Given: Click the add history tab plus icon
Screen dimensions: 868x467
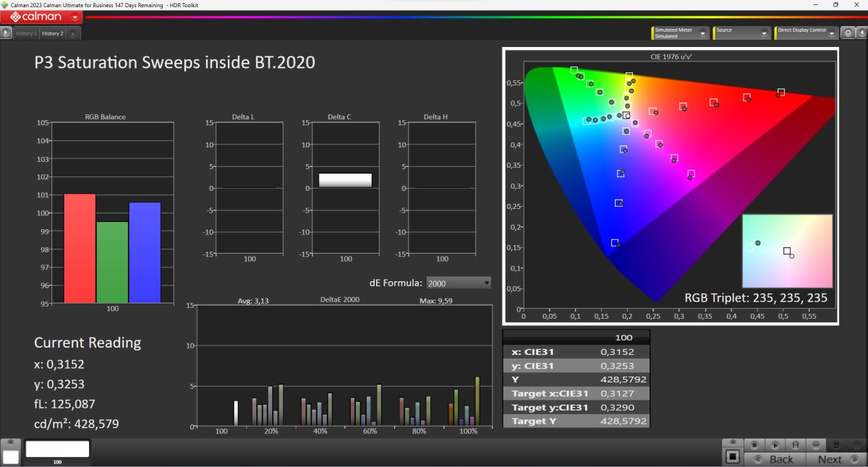Looking at the screenshot, I should 74,34.
